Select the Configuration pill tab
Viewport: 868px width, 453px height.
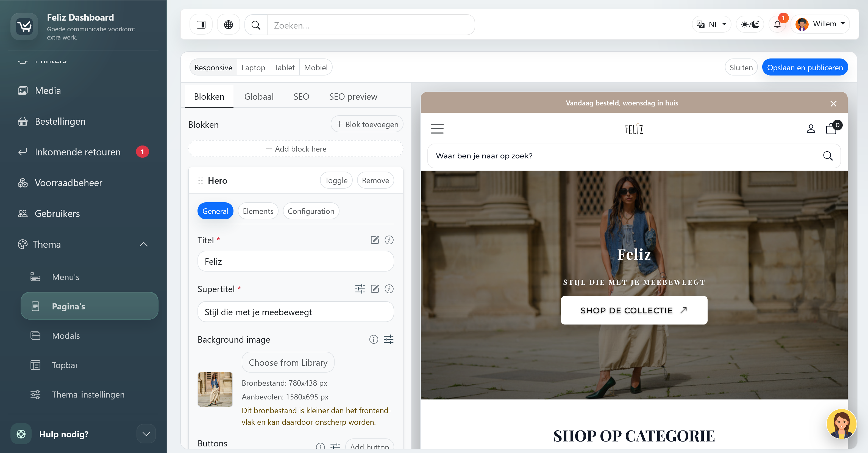[x=311, y=211]
